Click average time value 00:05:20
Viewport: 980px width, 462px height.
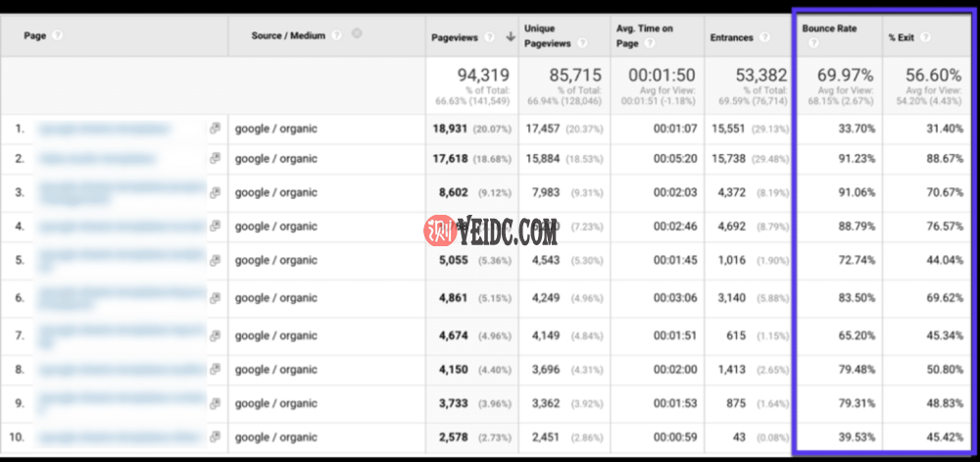(x=675, y=159)
